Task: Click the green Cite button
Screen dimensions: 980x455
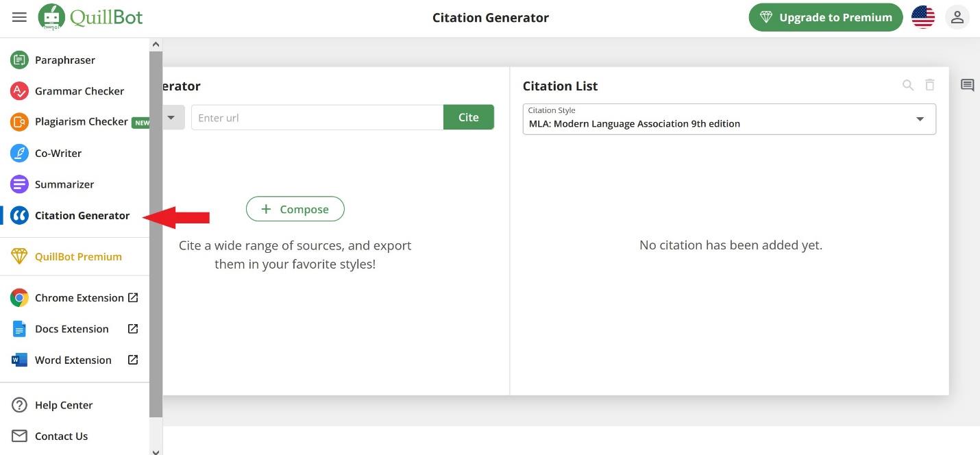Action: coord(469,117)
